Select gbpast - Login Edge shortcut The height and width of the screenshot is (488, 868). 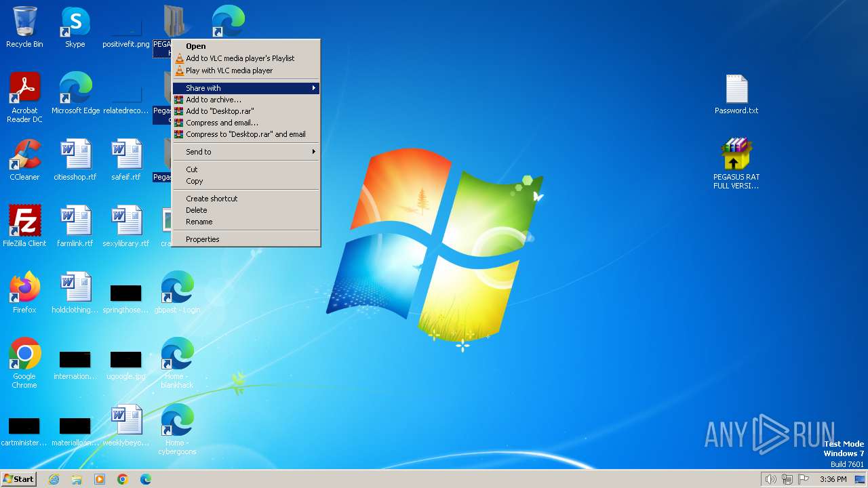coord(177,293)
